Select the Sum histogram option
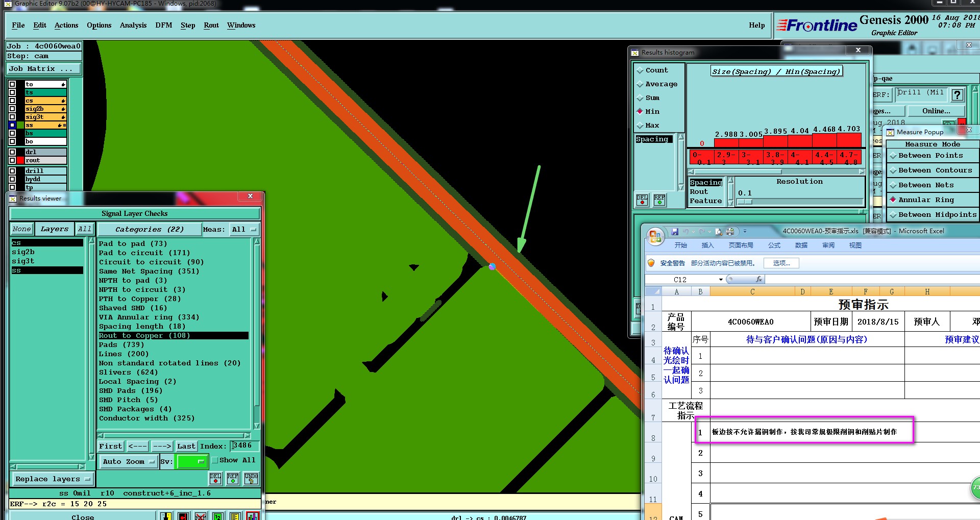Screen dimensions: 980x520 click(648, 98)
